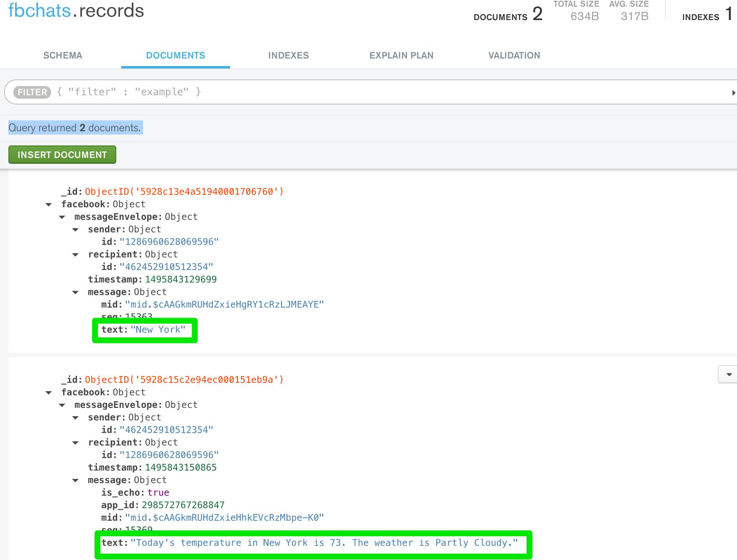Click timestamp value 1495843150865
This screenshot has height=560, width=737.
click(181, 467)
